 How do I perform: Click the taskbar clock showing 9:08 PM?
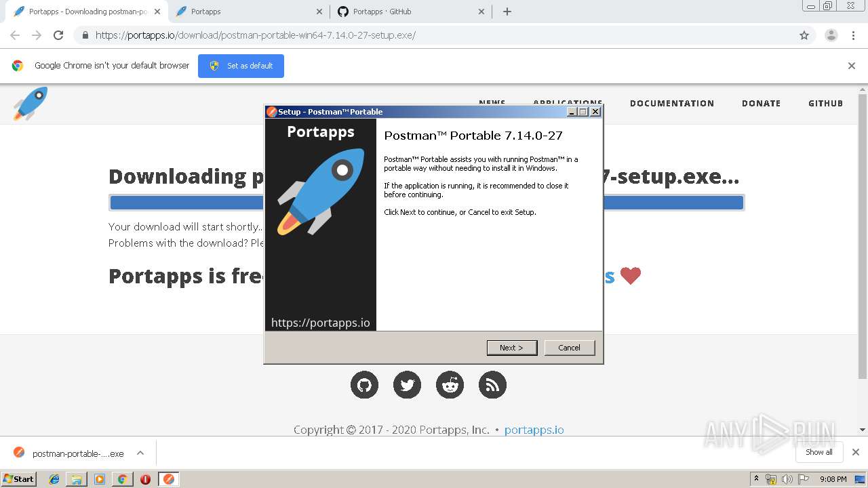pos(833,479)
